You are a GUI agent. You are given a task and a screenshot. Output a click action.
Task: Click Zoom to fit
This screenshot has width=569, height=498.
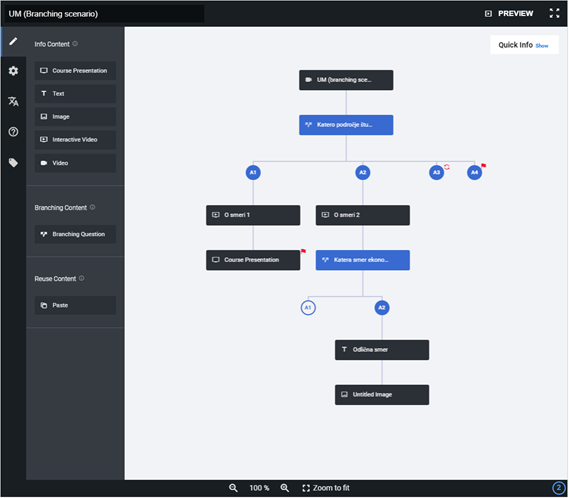326,488
